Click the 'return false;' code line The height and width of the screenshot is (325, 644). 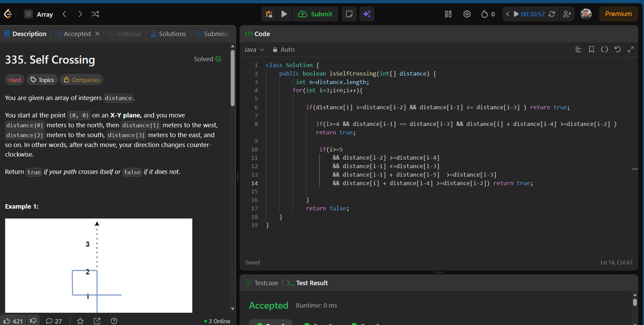click(x=327, y=208)
